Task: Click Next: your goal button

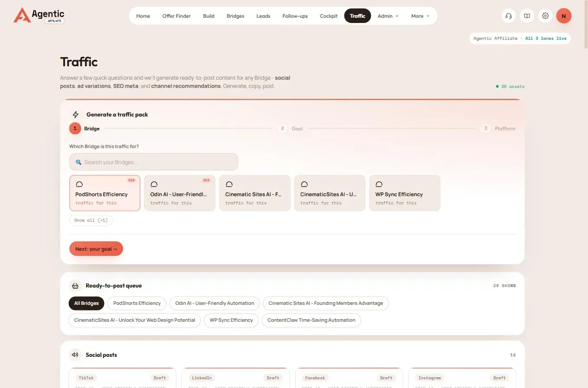Action: tap(96, 249)
